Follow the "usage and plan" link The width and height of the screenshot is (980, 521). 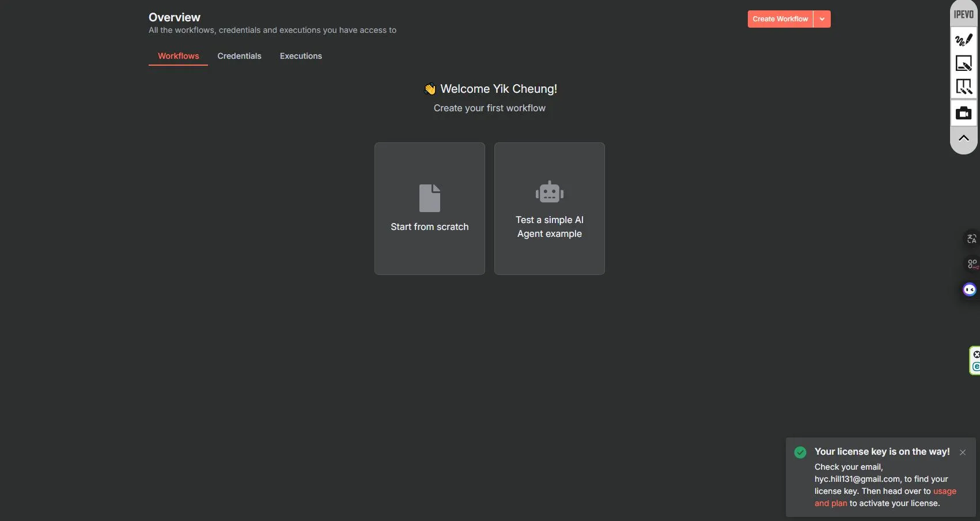pyautogui.click(x=944, y=491)
